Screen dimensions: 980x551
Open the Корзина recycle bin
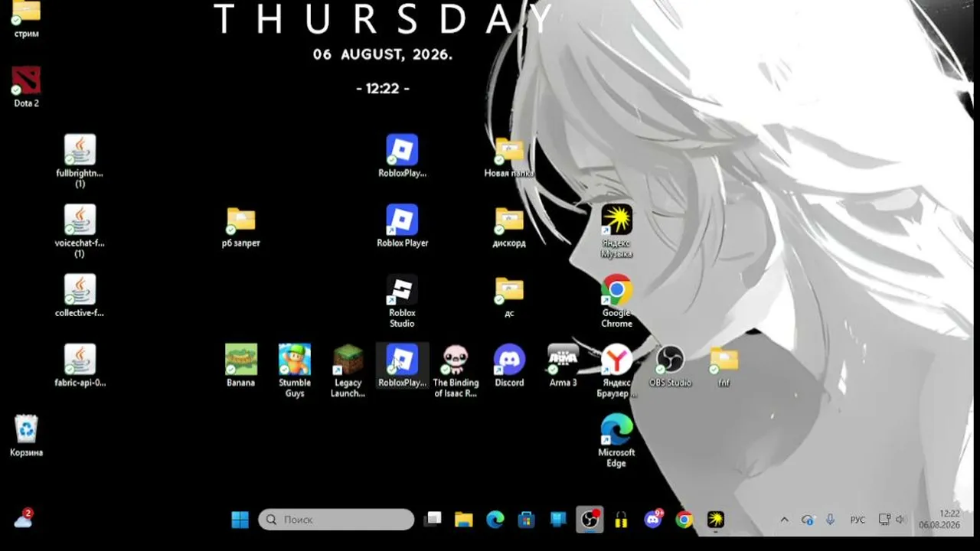point(26,435)
